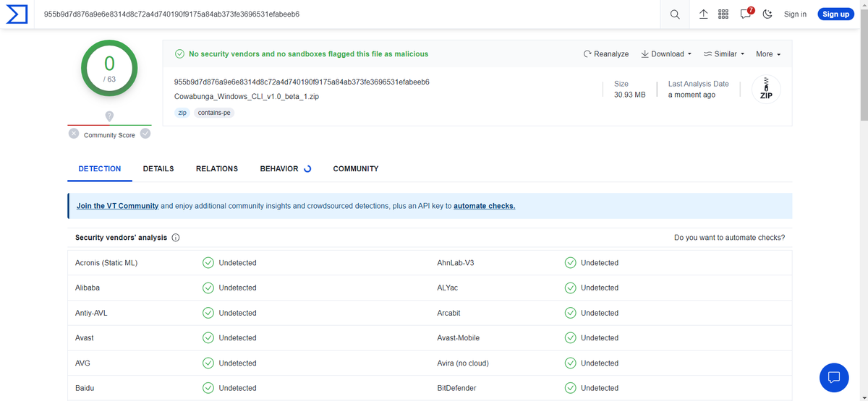Click the Cowabunga_Windows_CLI_v1.0_beta_1.zip filename
This screenshot has width=868, height=401.
coord(247,96)
